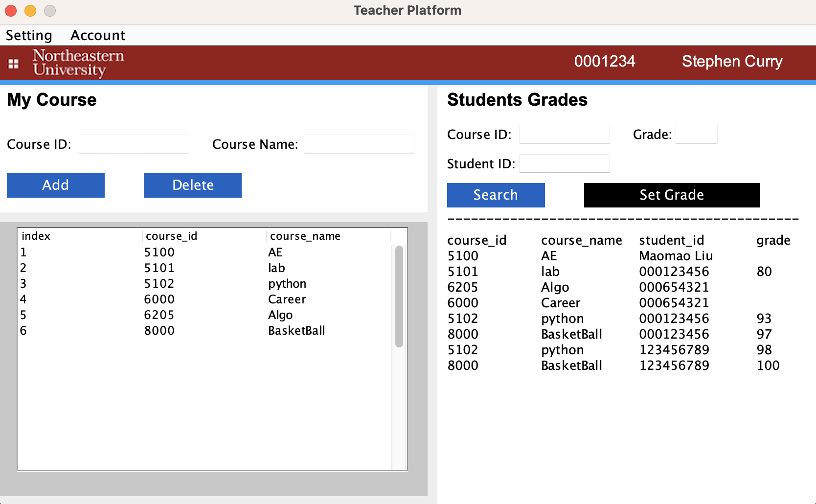816x504 pixels.
Task: Focus the Course Name input field
Action: click(359, 144)
